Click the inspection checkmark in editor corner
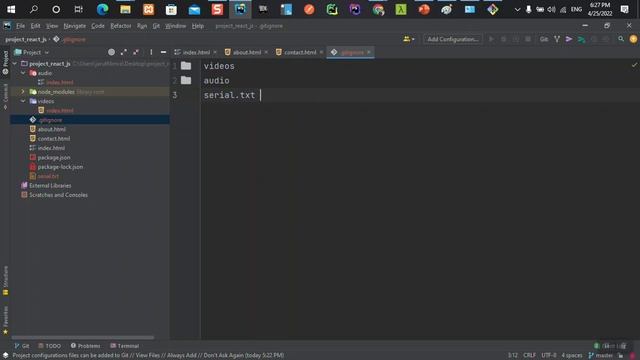This screenshot has width=640, height=360. 634,65
